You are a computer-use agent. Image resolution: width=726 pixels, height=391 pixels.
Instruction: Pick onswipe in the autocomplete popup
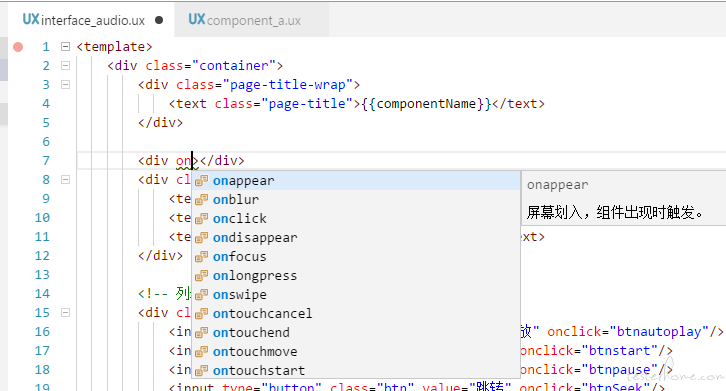pyautogui.click(x=356, y=294)
